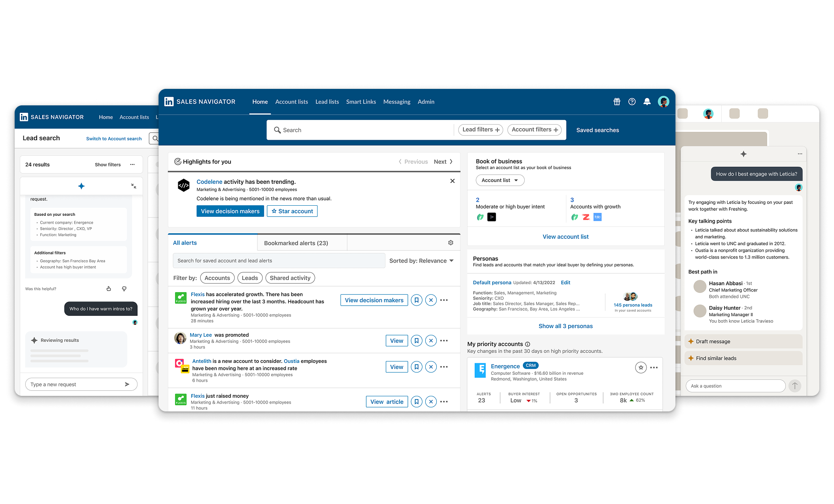Screen dimensions: 834x504
Task: Dismiss the Flexis just raised money alert
Action: (x=431, y=402)
